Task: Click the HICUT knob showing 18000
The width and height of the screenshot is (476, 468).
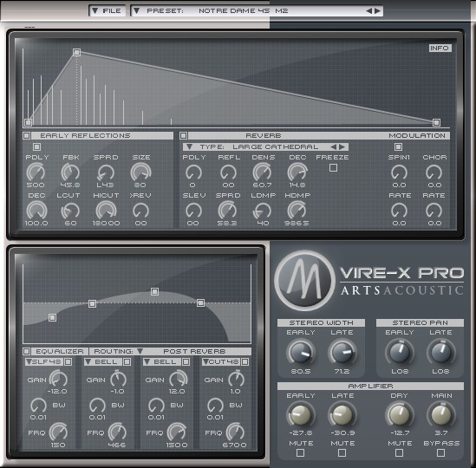Action: pyautogui.click(x=106, y=211)
